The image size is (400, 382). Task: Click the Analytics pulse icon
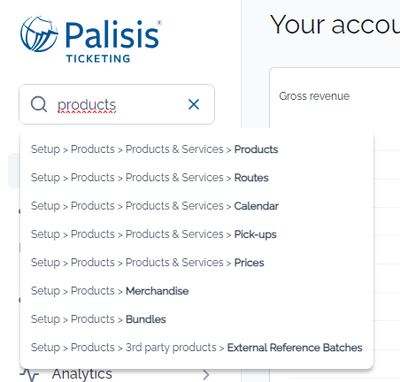tap(29, 375)
